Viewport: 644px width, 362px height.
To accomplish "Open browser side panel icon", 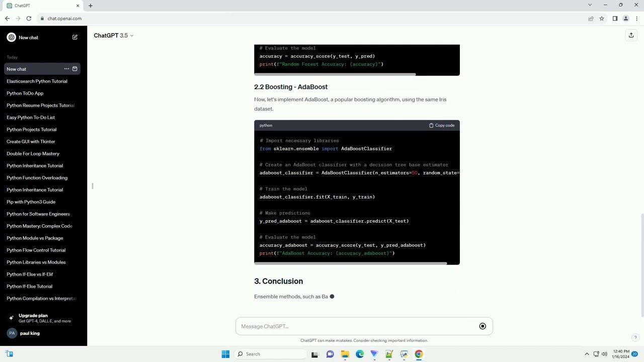I will (615, 19).
